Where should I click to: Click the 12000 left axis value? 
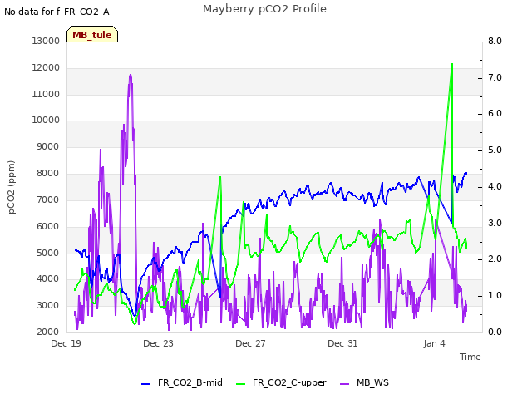[x=46, y=67]
